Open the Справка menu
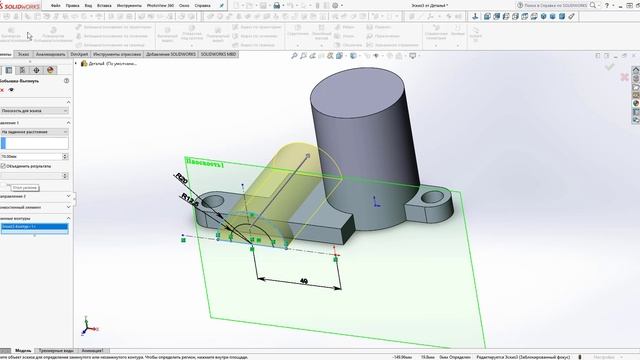The width and height of the screenshot is (640, 360). pyautogui.click(x=202, y=6)
